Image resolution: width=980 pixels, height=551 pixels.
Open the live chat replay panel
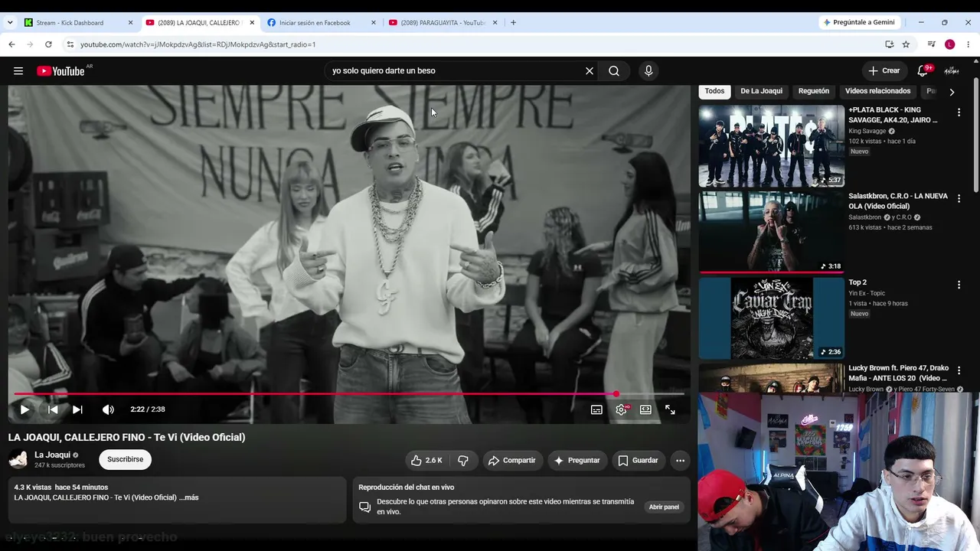point(664,507)
